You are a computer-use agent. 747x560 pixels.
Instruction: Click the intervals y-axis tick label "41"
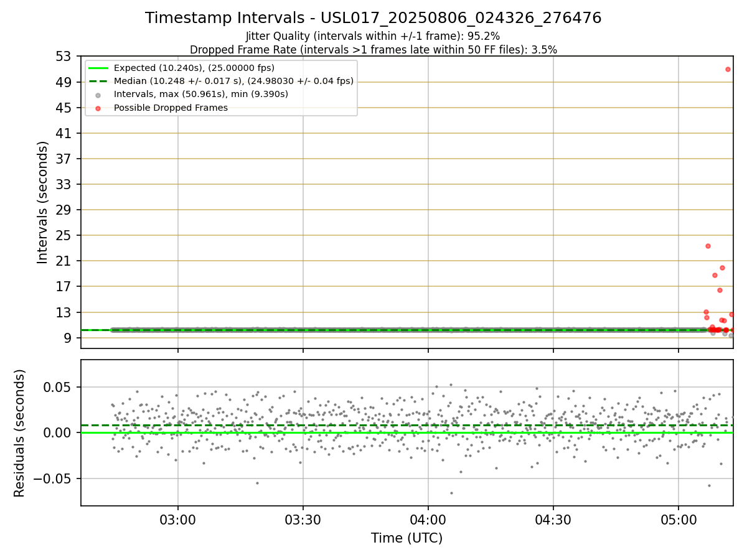click(x=65, y=133)
